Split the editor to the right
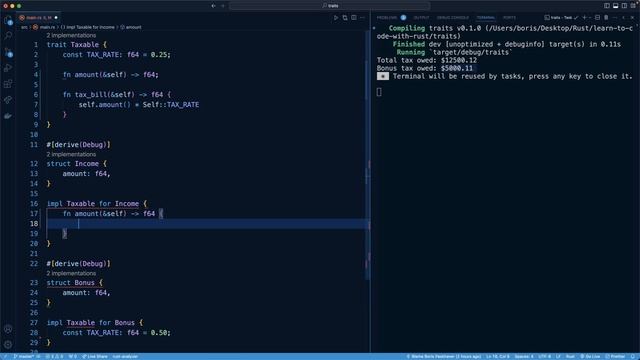640x360 pixels. (354, 18)
